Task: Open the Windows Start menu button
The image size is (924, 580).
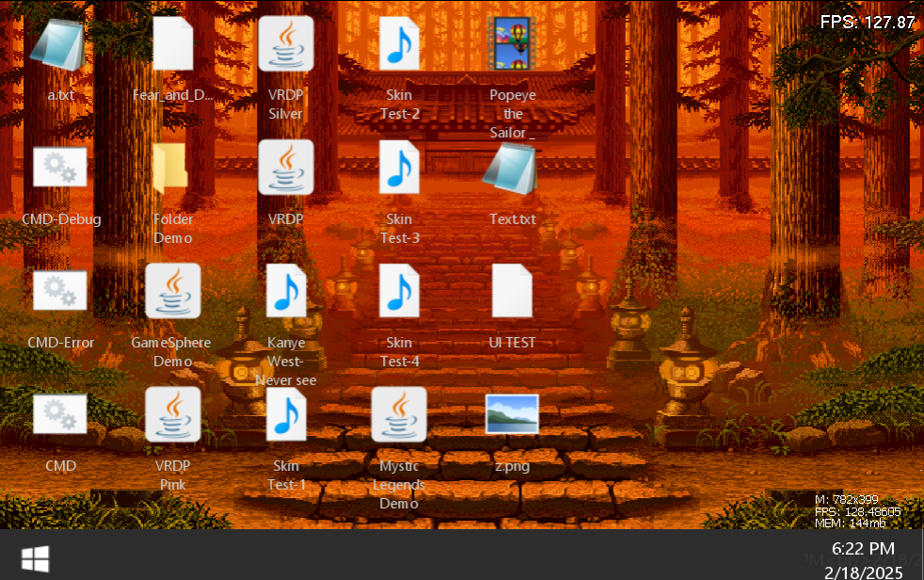Action: click(35, 559)
